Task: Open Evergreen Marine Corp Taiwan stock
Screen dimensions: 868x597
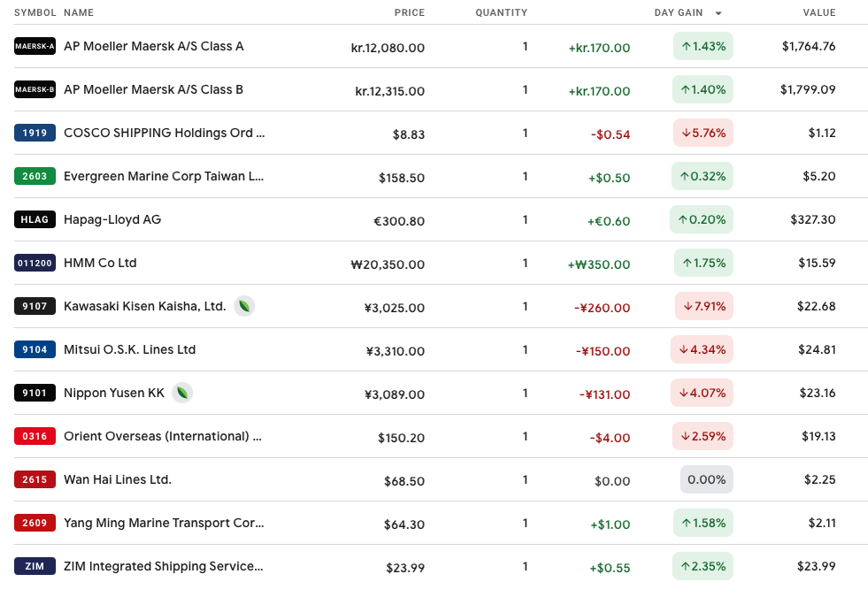Action: pyautogui.click(x=164, y=176)
